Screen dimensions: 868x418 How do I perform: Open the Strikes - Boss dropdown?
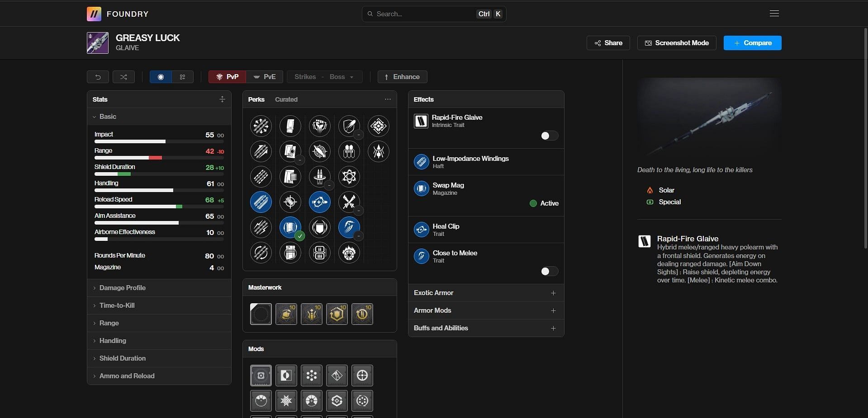pos(324,77)
